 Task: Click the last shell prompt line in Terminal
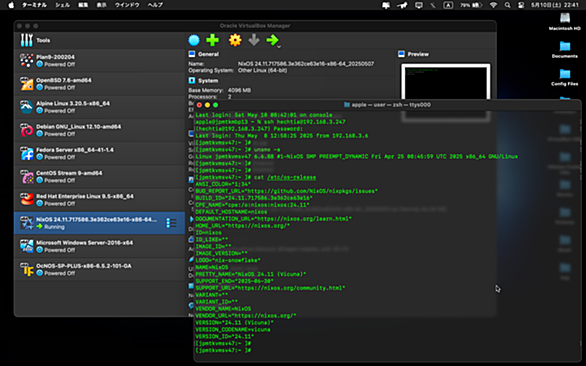click(223, 350)
